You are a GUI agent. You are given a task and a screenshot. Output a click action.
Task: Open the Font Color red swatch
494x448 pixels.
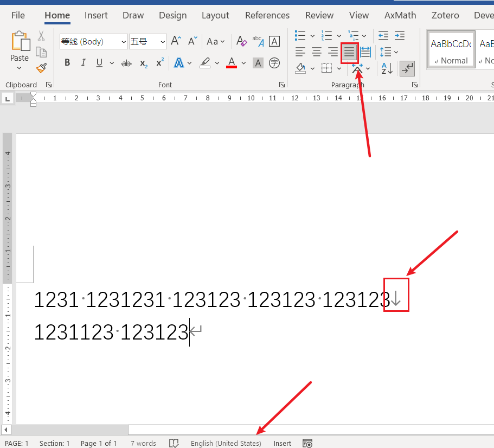231,63
